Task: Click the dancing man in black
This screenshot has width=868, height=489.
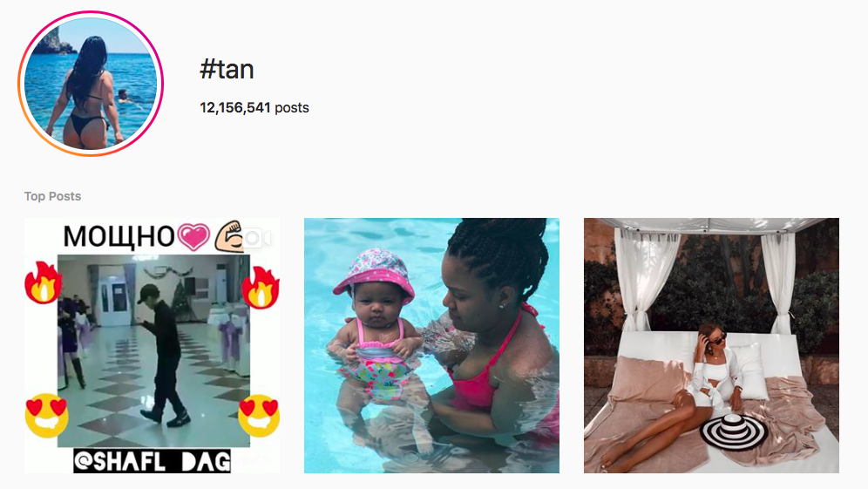Action: 163,356
